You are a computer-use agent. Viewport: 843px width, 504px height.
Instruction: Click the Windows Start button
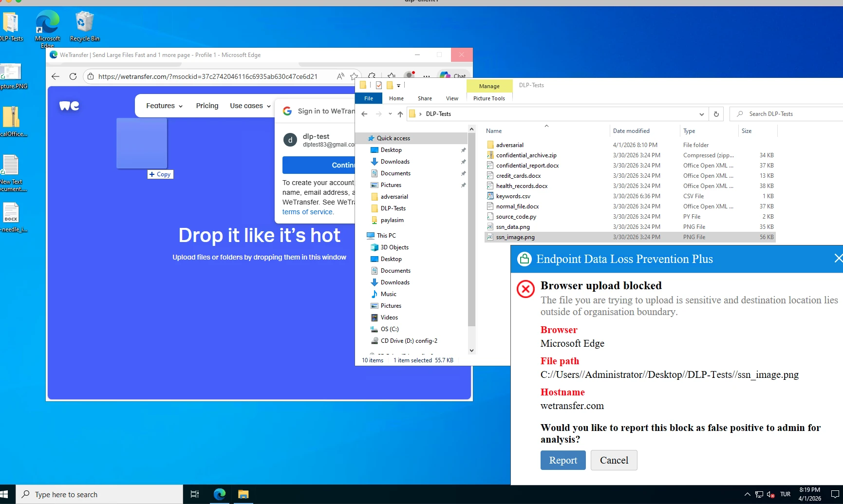[5, 494]
